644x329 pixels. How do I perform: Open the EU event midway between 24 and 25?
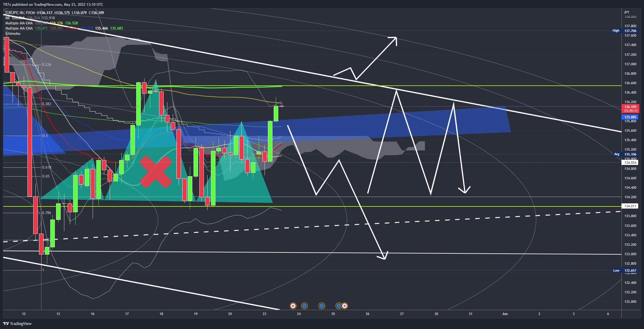click(x=322, y=306)
